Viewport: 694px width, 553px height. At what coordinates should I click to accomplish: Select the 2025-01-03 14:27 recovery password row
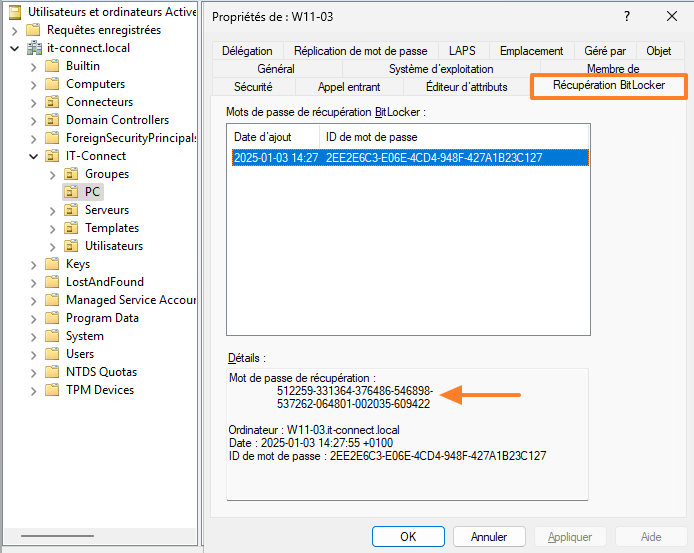[x=410, y=158]
